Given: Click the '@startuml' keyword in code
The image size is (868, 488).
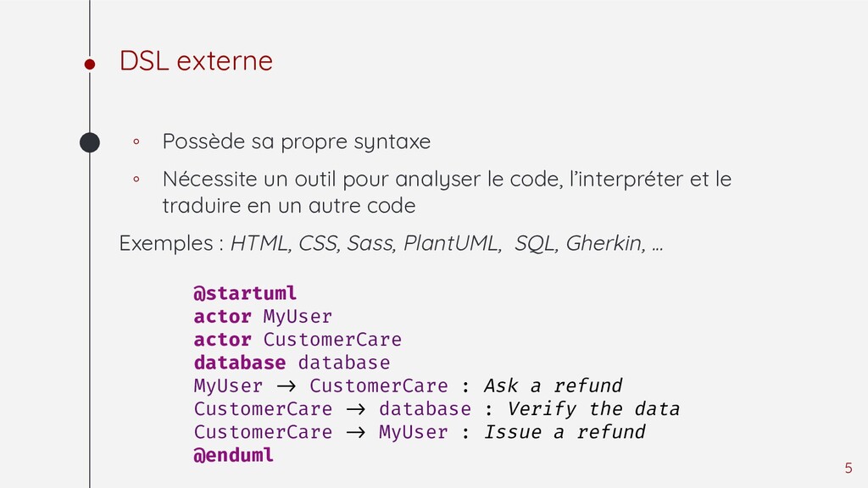Looking at the screenshot, I should click(x=245, y=293).
